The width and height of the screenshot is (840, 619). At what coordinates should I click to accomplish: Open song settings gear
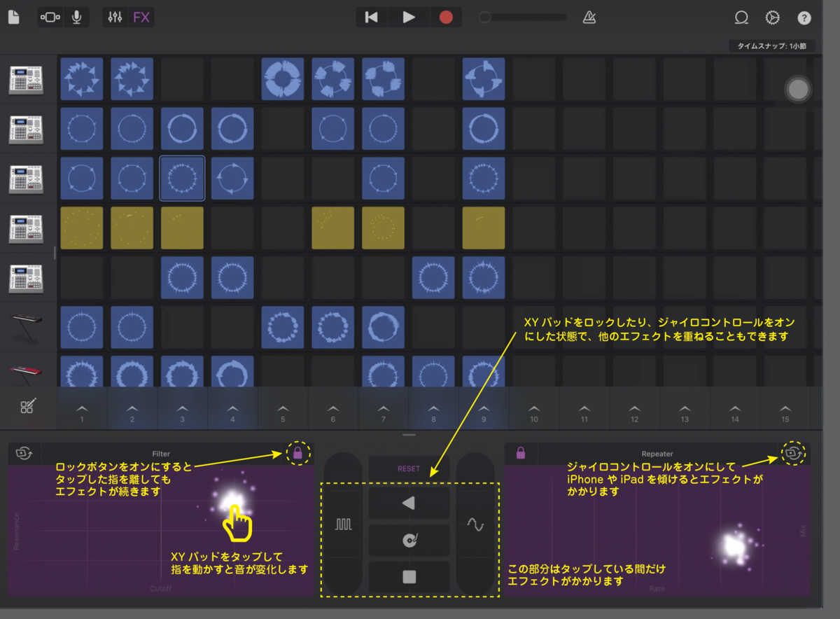click(x=772, y=18)
